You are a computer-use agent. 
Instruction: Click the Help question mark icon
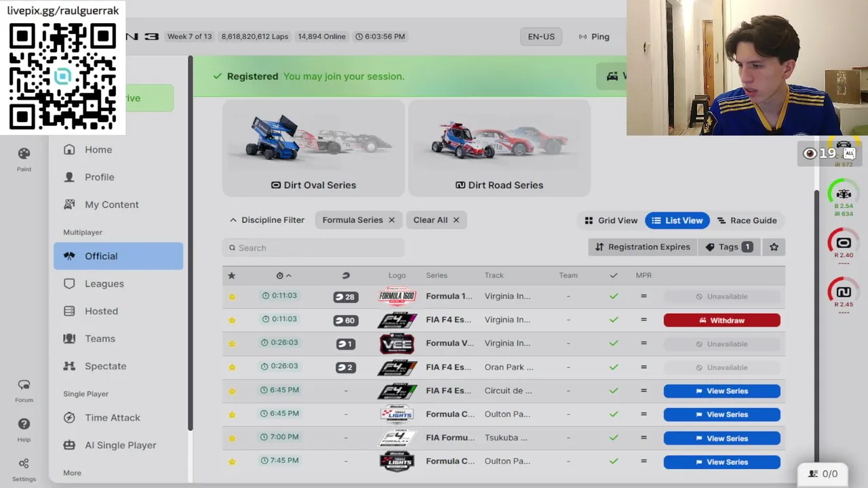point(24,424)
